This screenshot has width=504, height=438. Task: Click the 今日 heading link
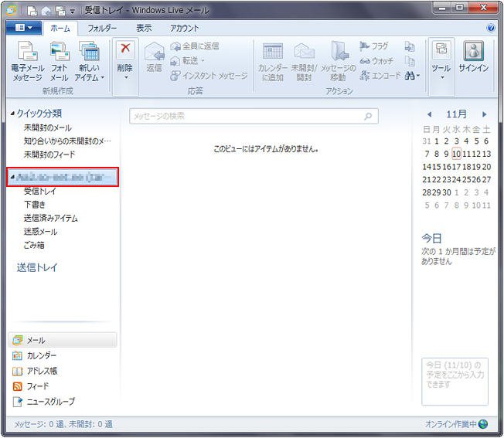tap(431, 238)
